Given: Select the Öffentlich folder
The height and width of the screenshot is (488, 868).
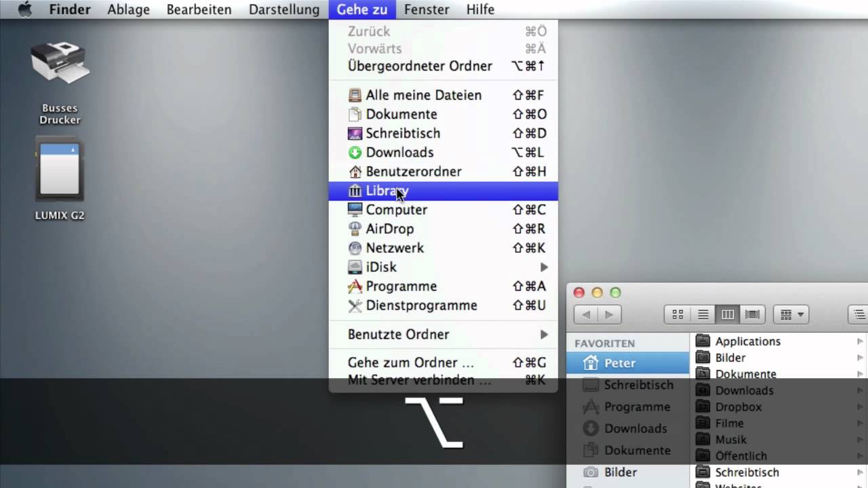Looking at the screenshot, I should pyautogui.click(x=779, y=456).
